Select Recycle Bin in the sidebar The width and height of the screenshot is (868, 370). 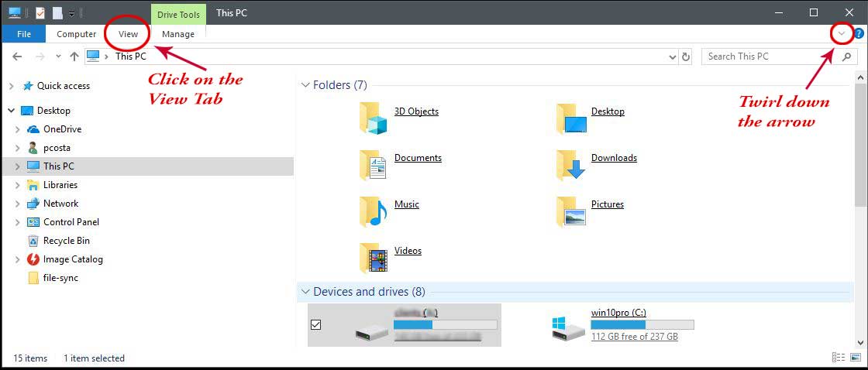point(67,242)
